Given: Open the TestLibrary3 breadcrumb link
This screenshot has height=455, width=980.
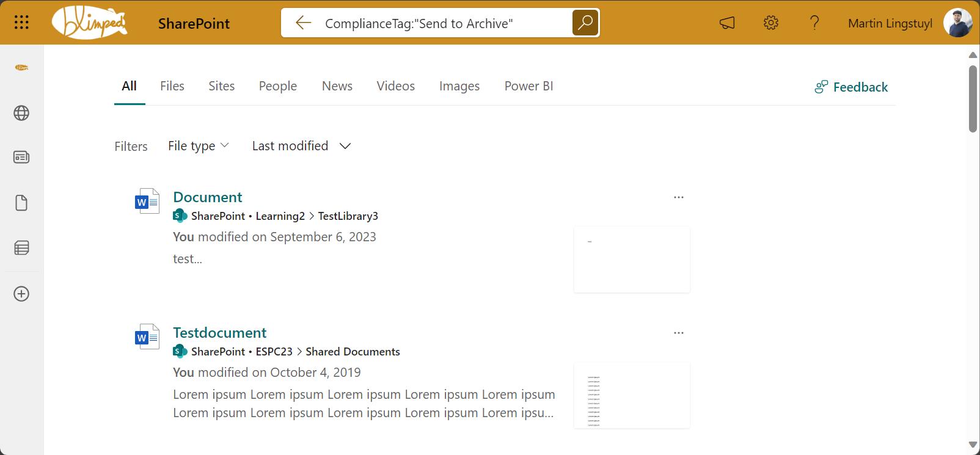Looking at the screenshot, I should point(348,216).
